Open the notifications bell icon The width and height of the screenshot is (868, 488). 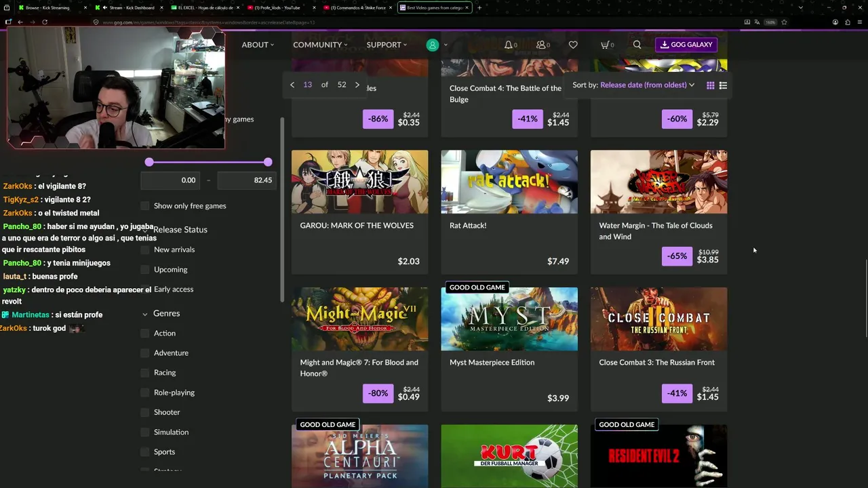coord(509,45)
